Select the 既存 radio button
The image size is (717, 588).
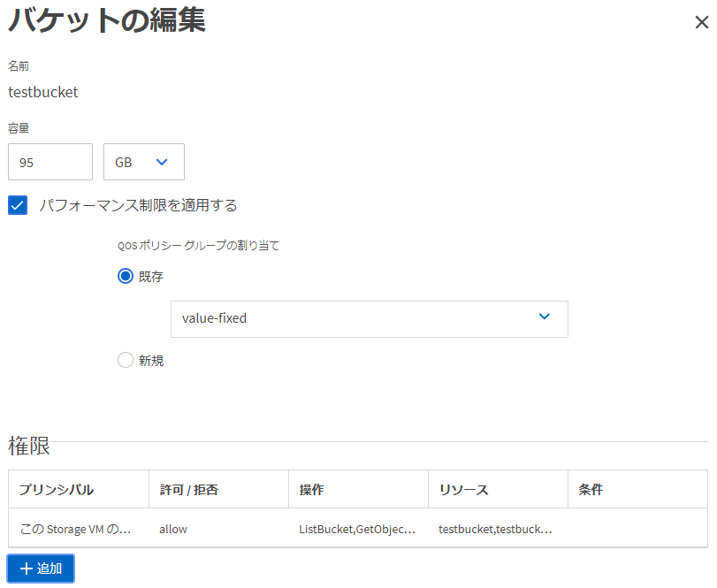coord(126,276)
